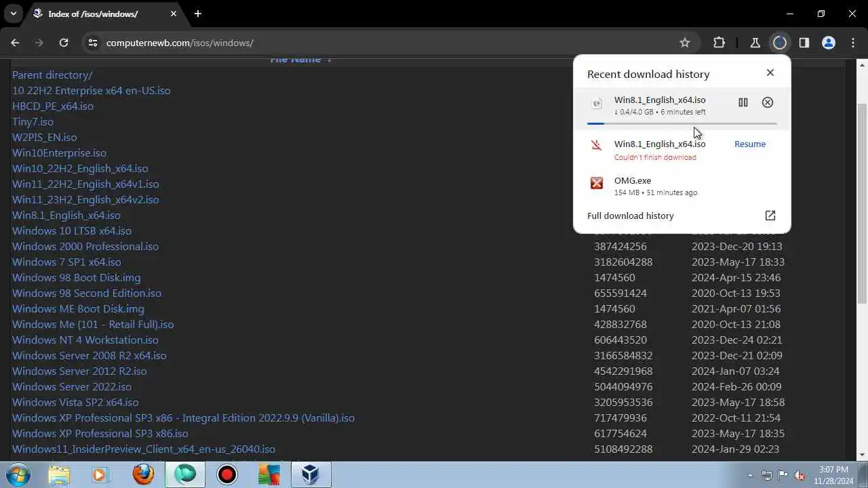868x488 pixels.
Task: Download Win10_22H2_English_x64.iso
Action: click(80, 169)
